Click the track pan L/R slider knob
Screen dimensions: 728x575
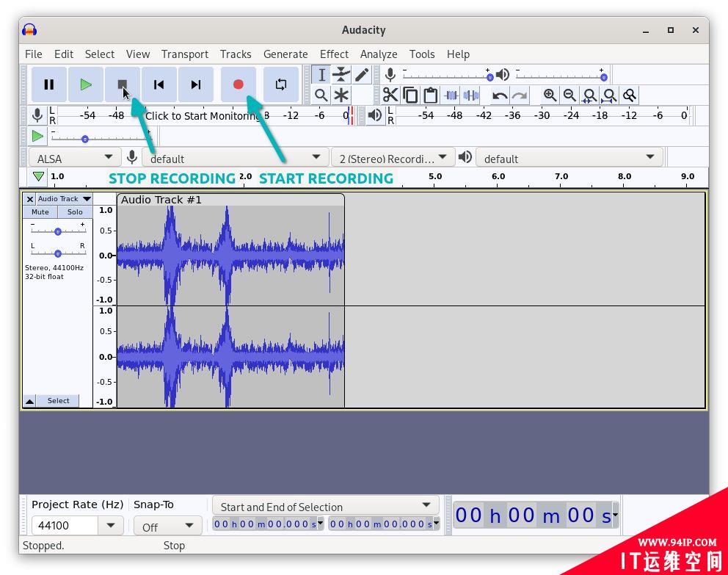click(57, 253)
